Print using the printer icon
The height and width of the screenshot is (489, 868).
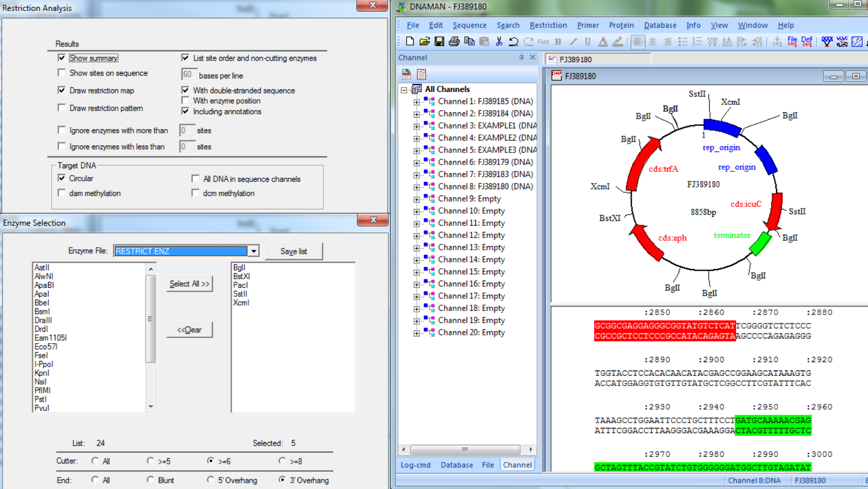click(x=454, y=41)
